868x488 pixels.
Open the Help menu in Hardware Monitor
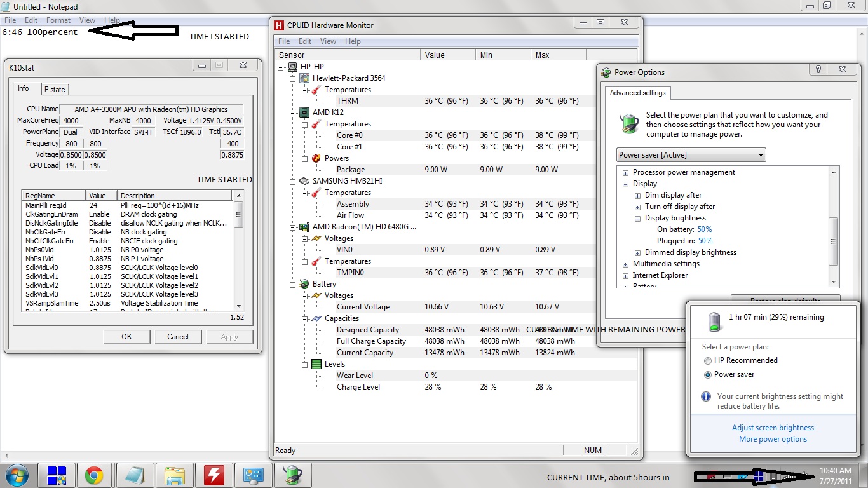coord(353,41)
